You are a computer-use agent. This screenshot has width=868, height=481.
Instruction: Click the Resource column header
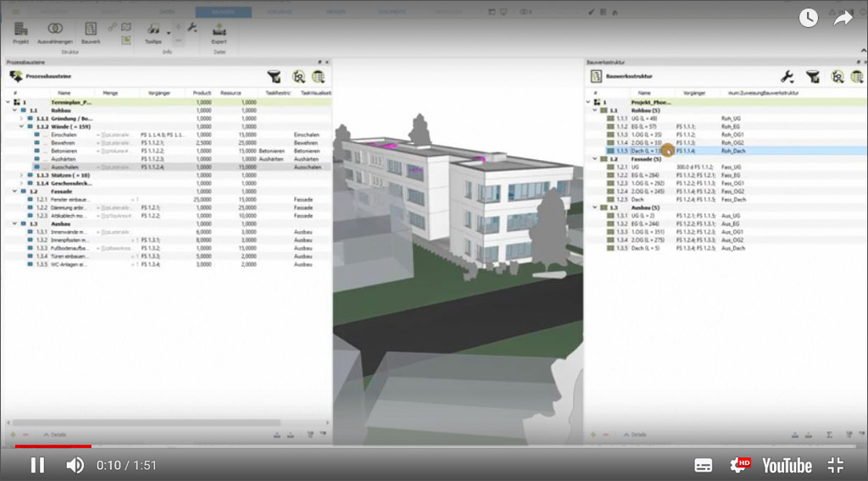click(231, 93)
